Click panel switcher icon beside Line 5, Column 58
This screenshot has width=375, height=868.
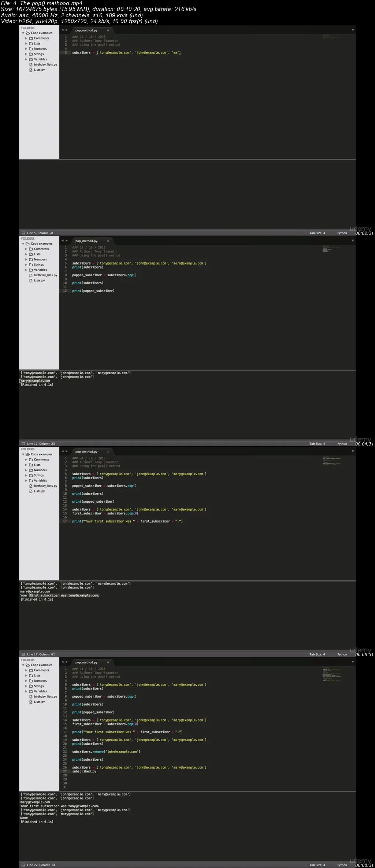(23, 233)
